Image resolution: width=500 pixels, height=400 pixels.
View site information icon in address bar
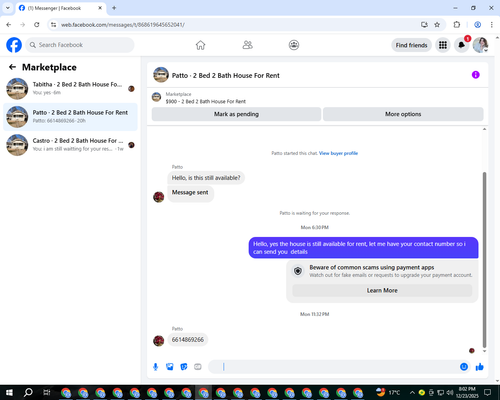tap(53, 25)
